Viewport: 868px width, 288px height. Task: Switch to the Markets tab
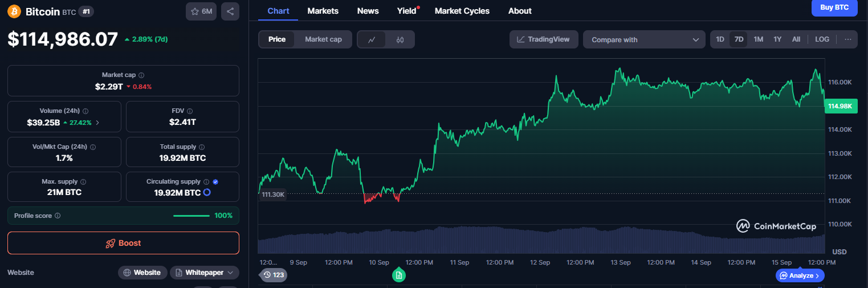323,11
